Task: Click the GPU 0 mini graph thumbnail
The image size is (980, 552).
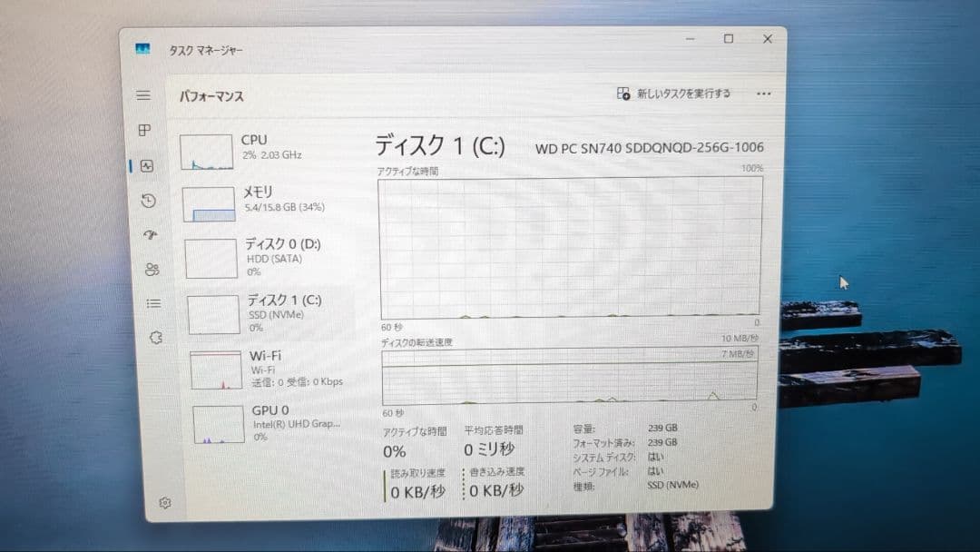Action: [x=218, y=425]
